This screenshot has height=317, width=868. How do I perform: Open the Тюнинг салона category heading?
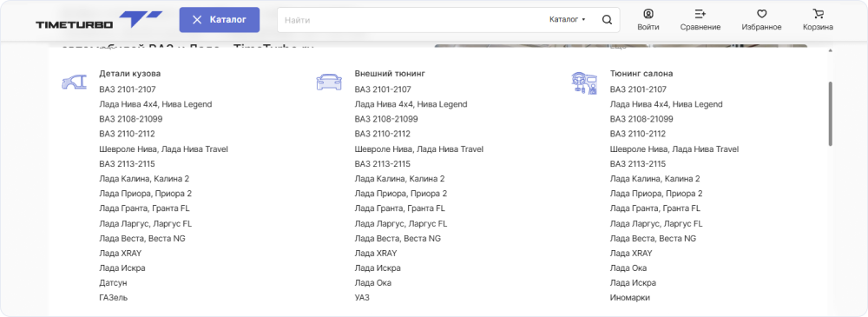641,73
